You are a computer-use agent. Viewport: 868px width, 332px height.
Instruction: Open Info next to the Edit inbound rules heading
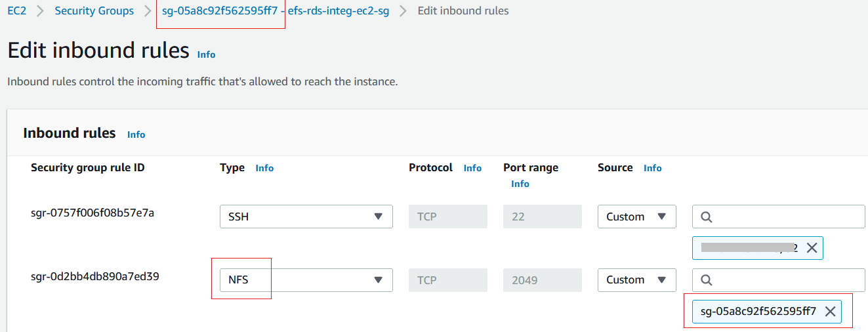point(206,54)
